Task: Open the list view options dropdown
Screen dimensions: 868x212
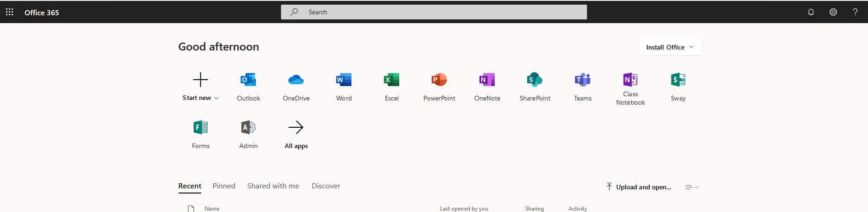Action: pyautogui.click(x=692, y=187)
